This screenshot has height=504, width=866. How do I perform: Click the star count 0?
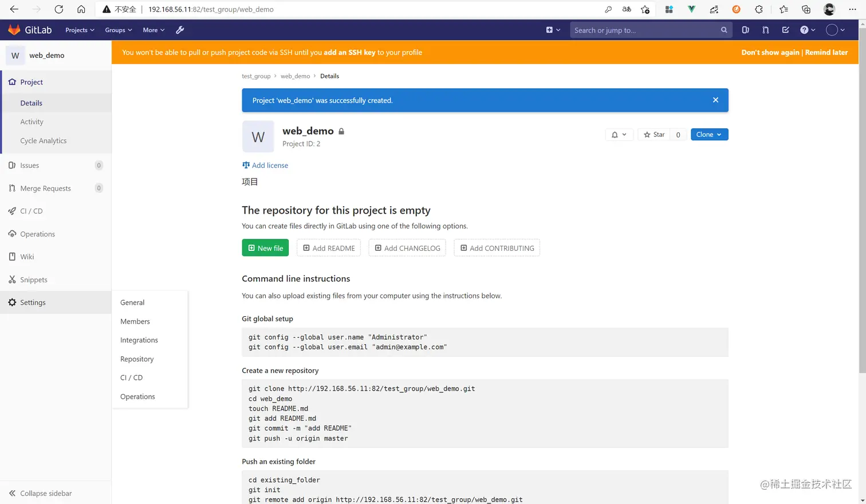[678, 135]
